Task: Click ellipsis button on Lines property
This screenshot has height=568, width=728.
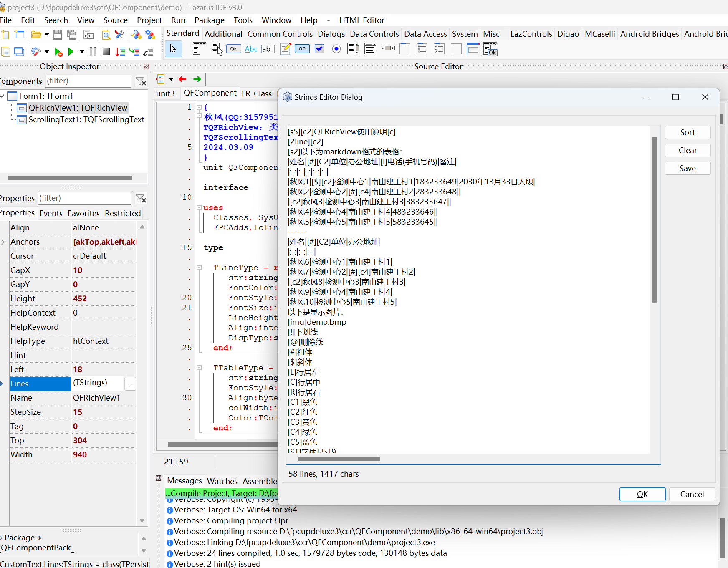Action: pos(130,384)
